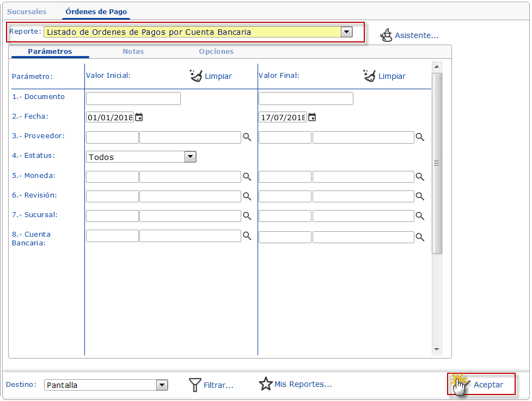Search initial Proveedor with magnifier icon
Viewport: 532px width, 401px height.
click(247, 137)
